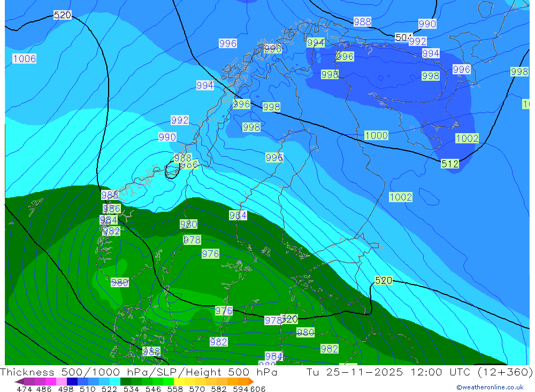Select the darkest green legend swatch
Viewport: 535px width, 392px height.
(x=126, y=381)
